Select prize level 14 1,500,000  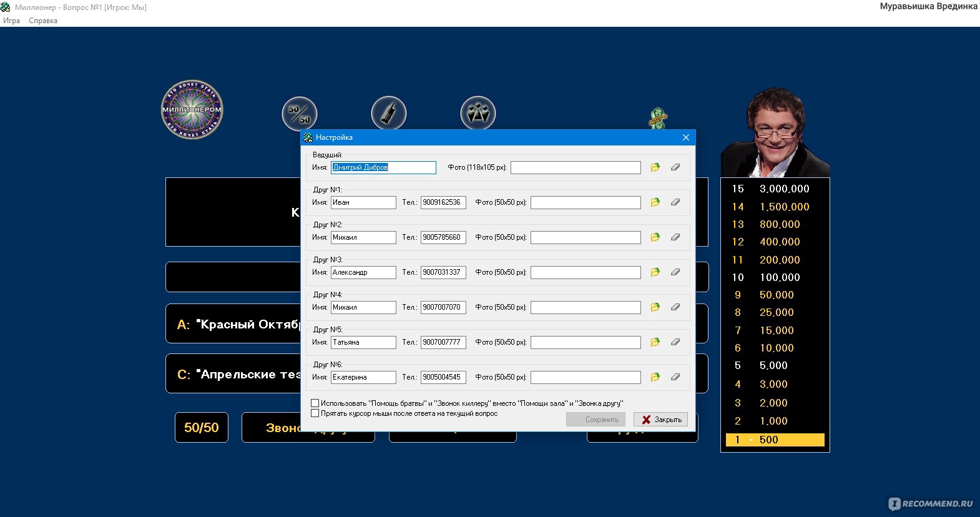point(775,207)
